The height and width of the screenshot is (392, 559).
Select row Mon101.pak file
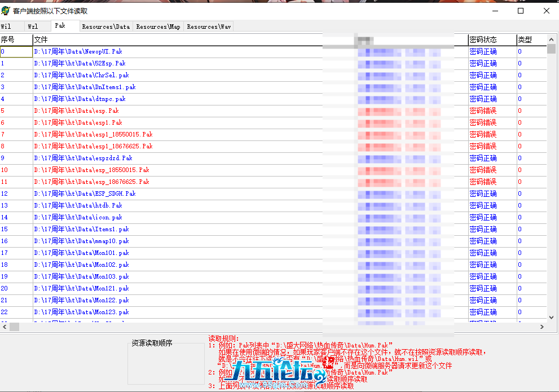pos(273,253)
